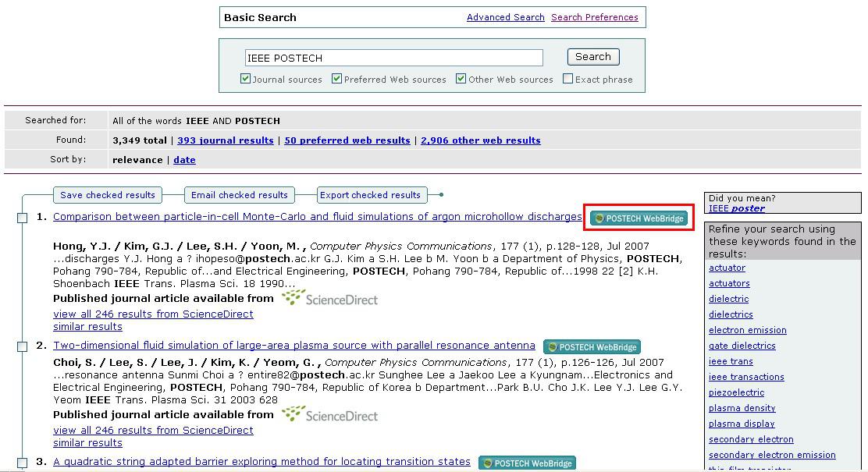Check the box for result 1

pos(22,218)
